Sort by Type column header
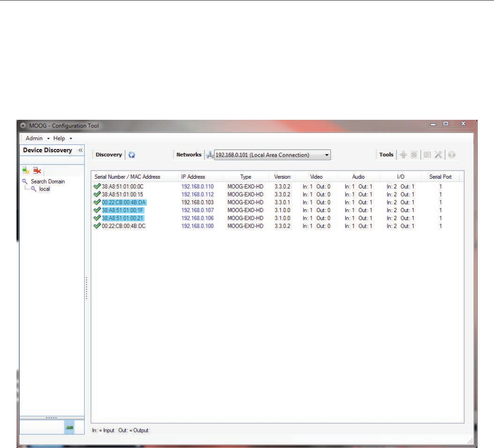Image resolution: width=494 pixels, height=448 pixels. (246, 177)
